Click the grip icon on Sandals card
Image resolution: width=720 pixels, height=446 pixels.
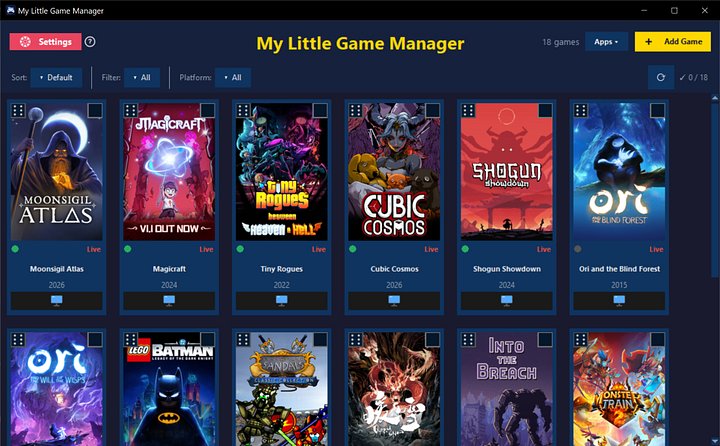[x=243, y=340]
